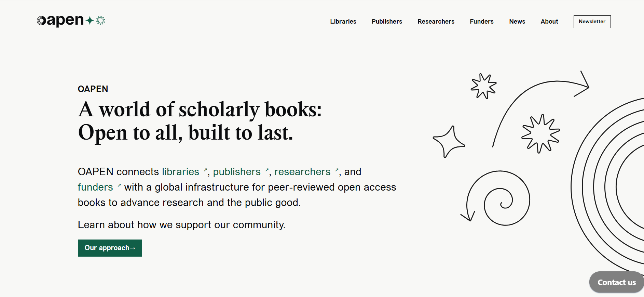Click the external-link arrow after 'libraries'
The width and height of the screenshot is (644, 297).
click(x=205, y=170)
